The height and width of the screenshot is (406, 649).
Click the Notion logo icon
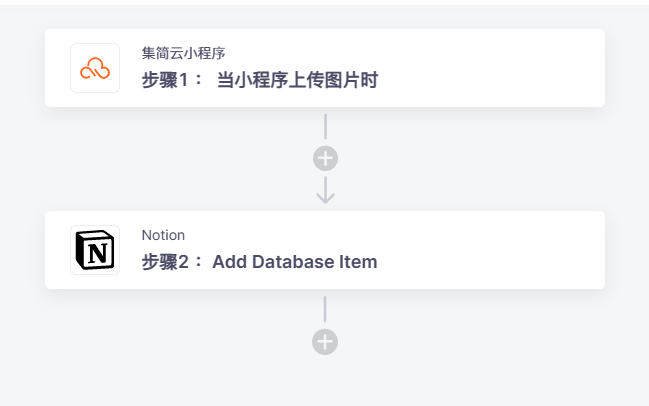[x=95, y=250]
